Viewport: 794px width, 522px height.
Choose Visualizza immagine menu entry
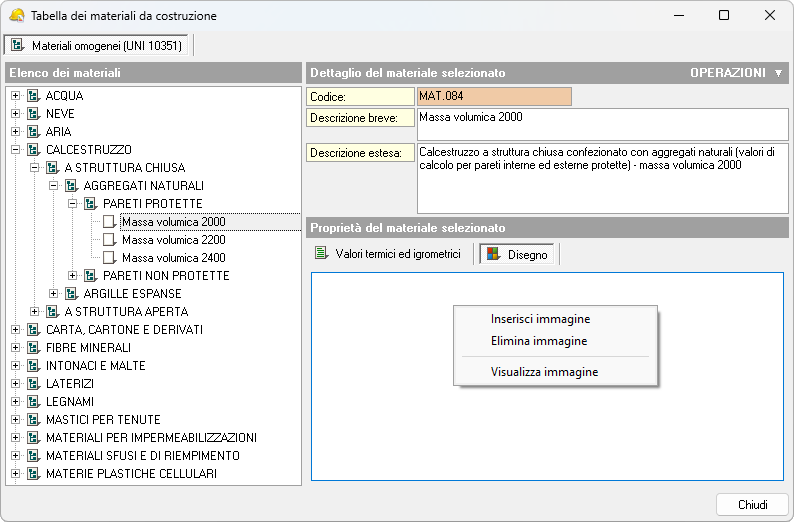pos(544,371)
